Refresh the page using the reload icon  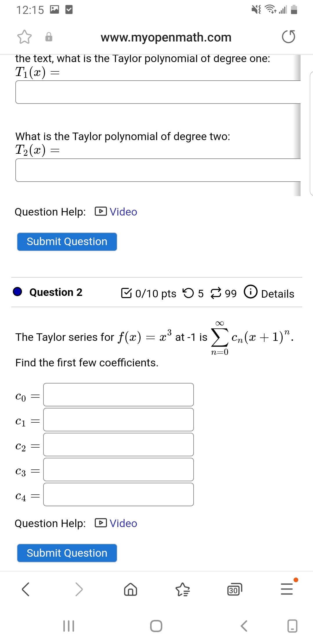click(x=288, y=37)
